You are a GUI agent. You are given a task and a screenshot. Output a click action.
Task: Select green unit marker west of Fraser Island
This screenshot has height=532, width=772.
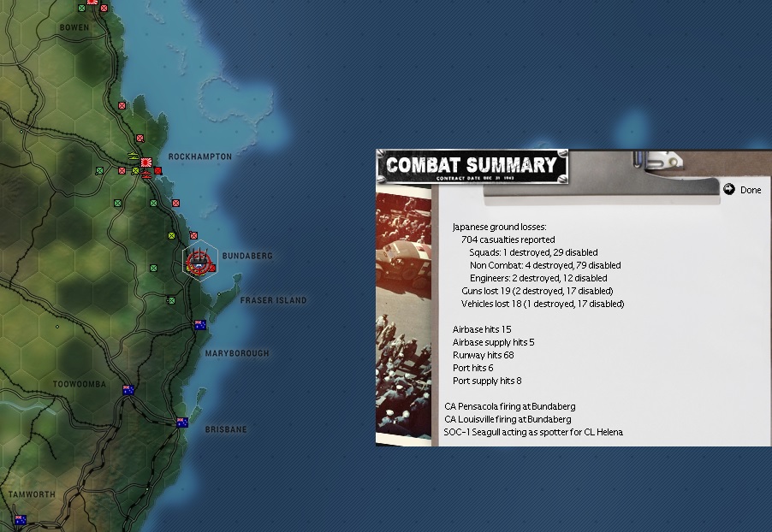(x=171, y=300)
